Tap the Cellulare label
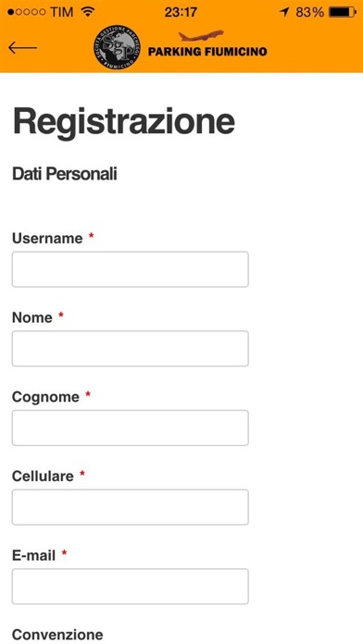 click(43, 476)
